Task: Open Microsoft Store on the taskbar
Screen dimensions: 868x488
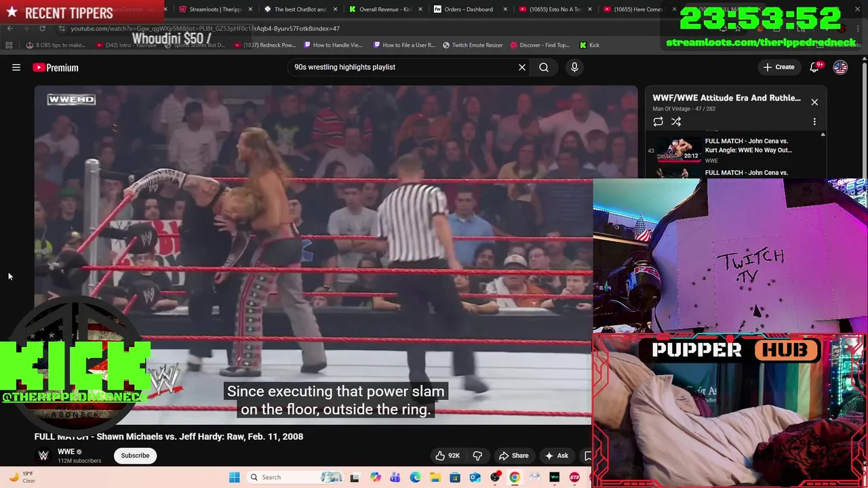Action: click(x=455, y=477)
